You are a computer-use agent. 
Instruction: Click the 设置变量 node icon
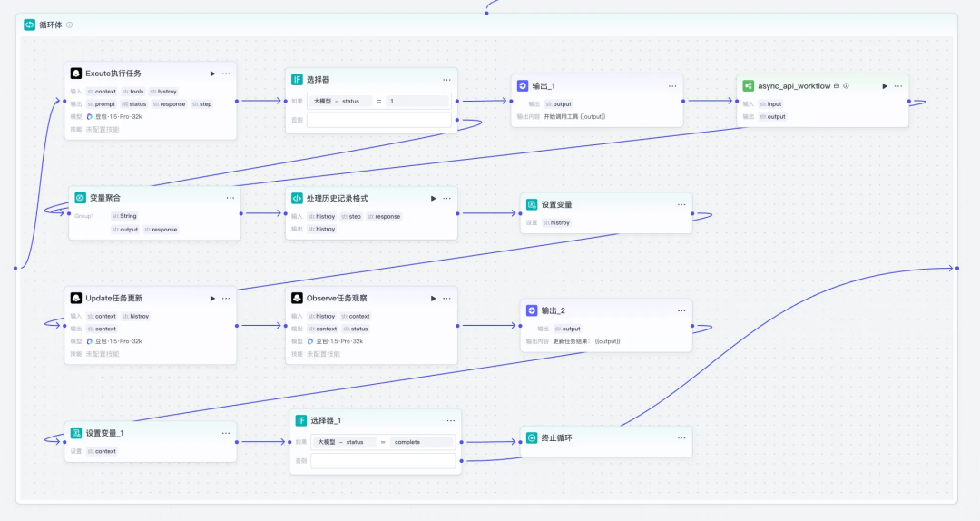click(532, 204)
